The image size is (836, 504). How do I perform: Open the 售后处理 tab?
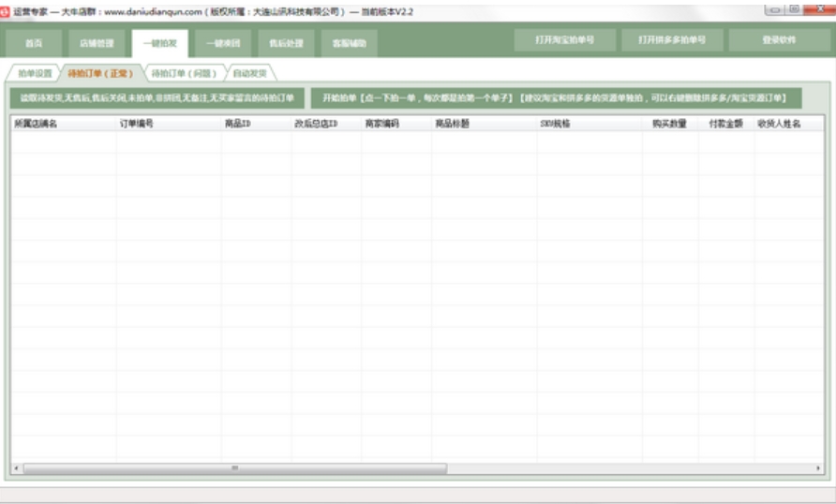click(x=286, y=43)
